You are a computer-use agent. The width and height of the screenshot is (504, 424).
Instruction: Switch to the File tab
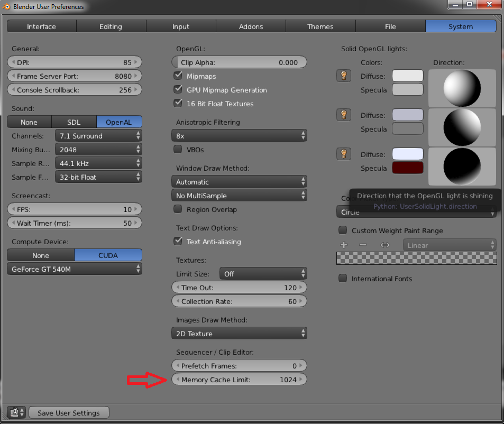[x=390, y=26]
